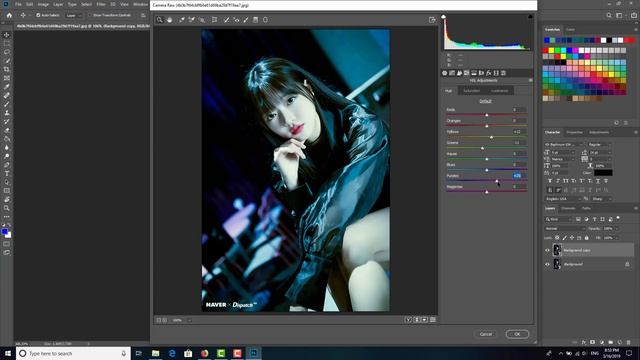This screenshot has width=640, height=360.
Task: Select Photoshop's Brush tool
Action: (7, 104)
